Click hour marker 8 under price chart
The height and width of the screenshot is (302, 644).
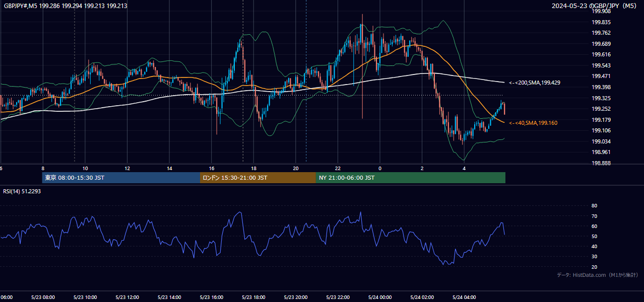pyautogui.click(x=43, y=169)
